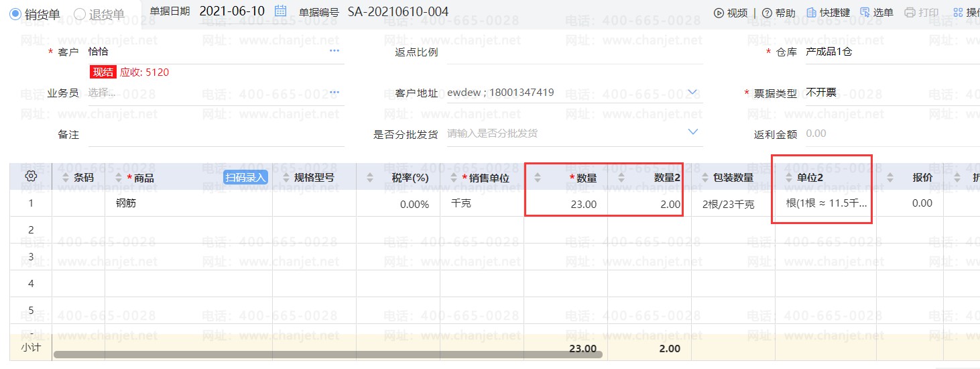Open table column settings gear icon
Viewport: 980px width, 369px height.
(x=30, y=176)
